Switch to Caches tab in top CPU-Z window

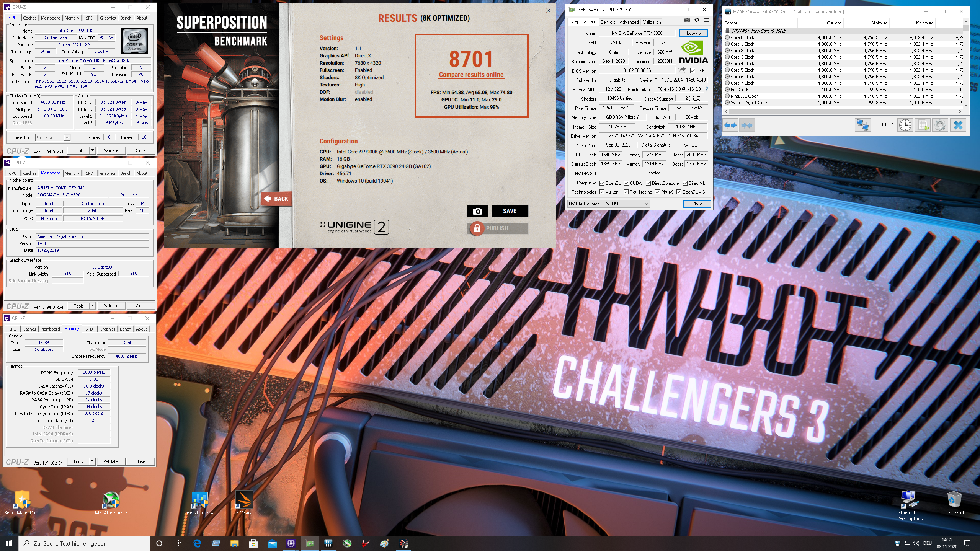click(x=29, y=18)
